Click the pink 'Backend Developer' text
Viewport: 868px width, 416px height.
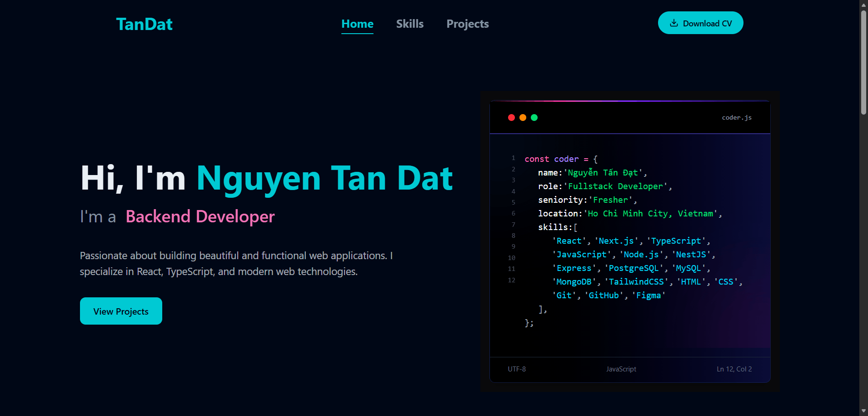tap(200, 216)
